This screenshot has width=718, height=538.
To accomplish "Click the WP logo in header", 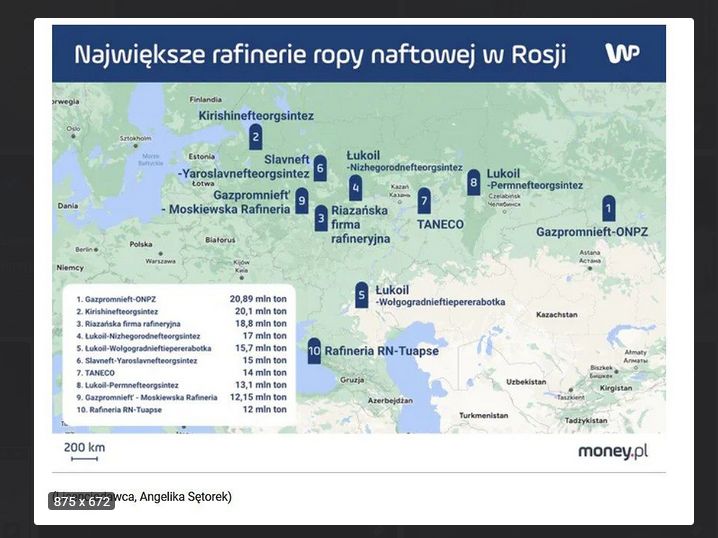I will [622, 53].
